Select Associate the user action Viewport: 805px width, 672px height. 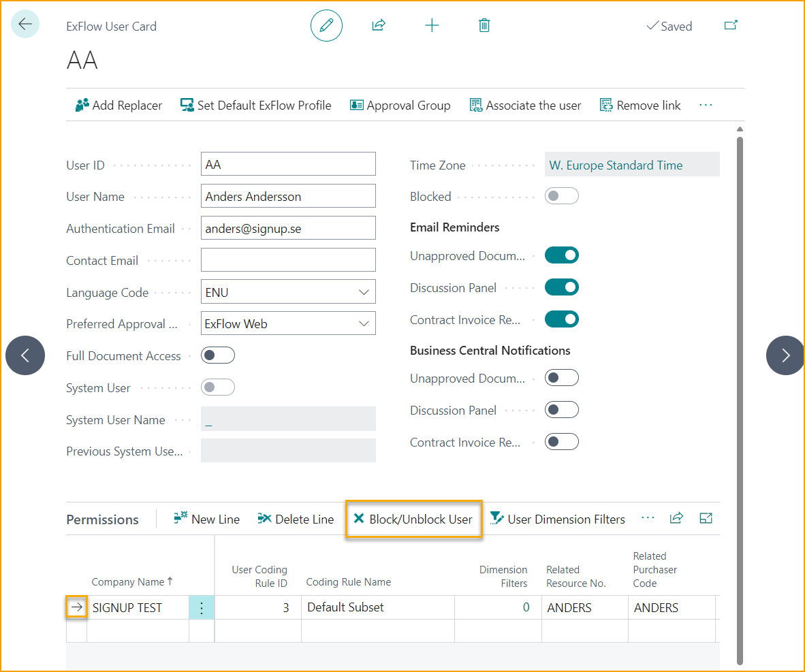point(525,106)
